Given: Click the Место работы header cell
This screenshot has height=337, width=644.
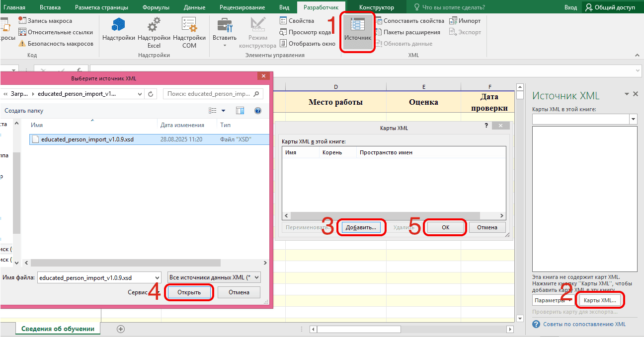Looking at the screenshot, I should coord(335,102).
